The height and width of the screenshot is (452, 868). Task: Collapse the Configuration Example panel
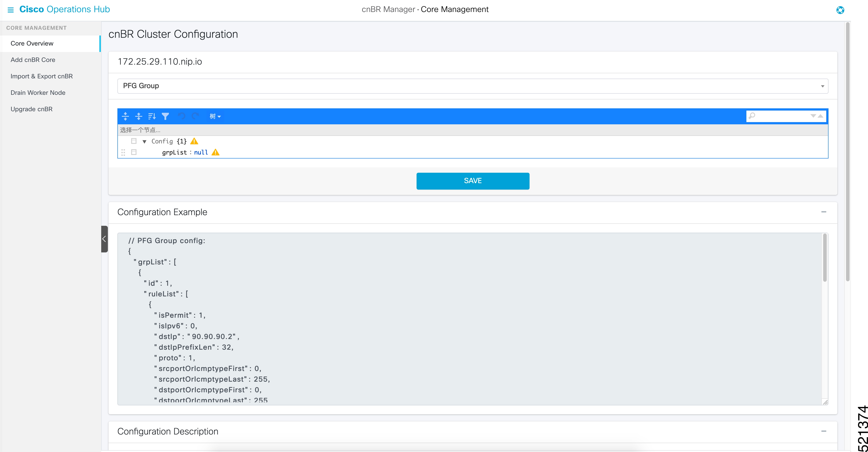(824, 212)
